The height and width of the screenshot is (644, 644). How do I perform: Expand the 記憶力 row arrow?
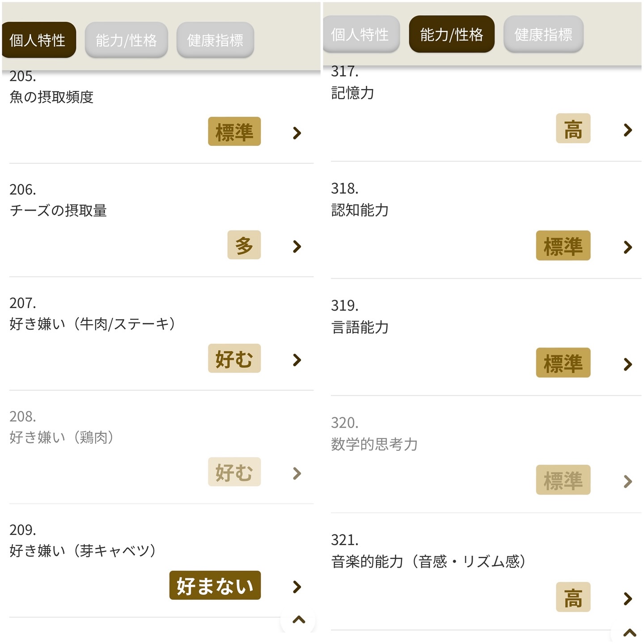tap(628, 130)
